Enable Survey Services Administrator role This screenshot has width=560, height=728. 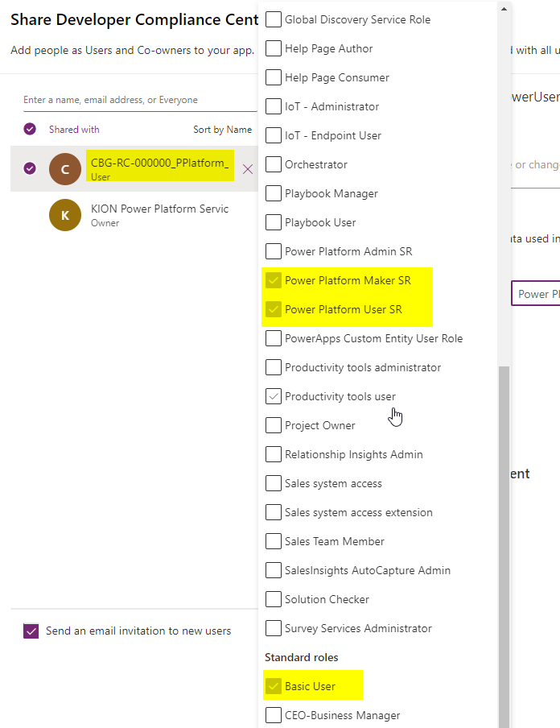(273, 628)
